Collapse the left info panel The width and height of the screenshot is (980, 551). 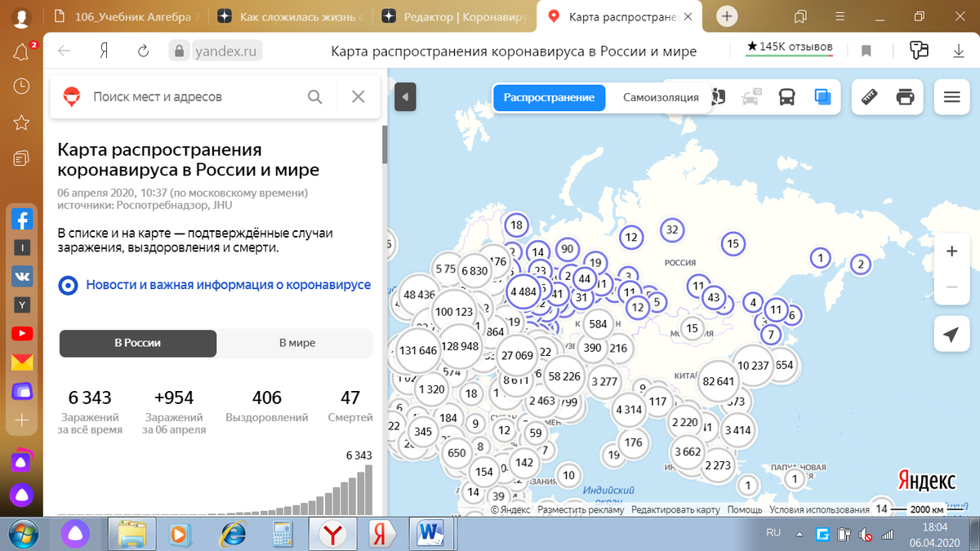(x=406, y=98)
